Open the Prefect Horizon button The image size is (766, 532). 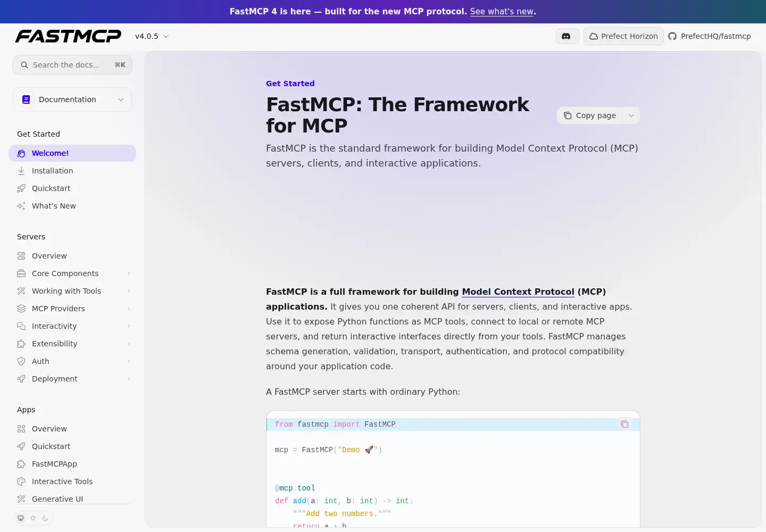pos(623,36)
